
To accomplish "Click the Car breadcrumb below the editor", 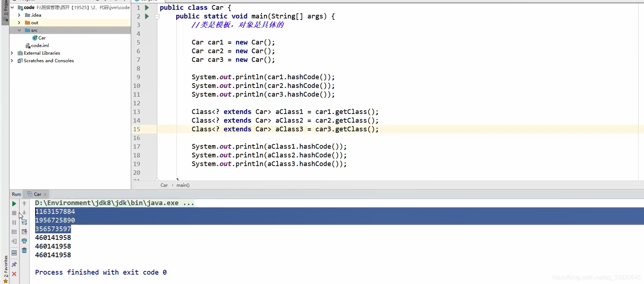I will click(164, 185).
